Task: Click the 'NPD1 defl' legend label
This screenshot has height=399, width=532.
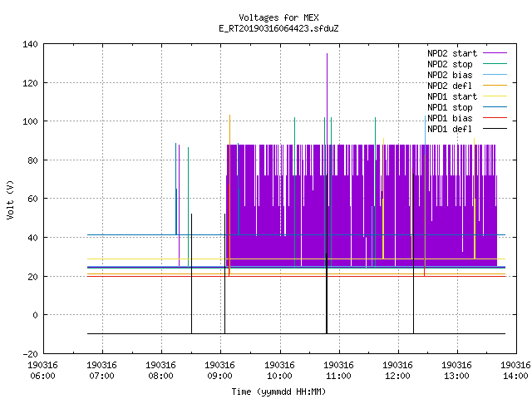Action: pyautogui.click(x=450, y=129)
